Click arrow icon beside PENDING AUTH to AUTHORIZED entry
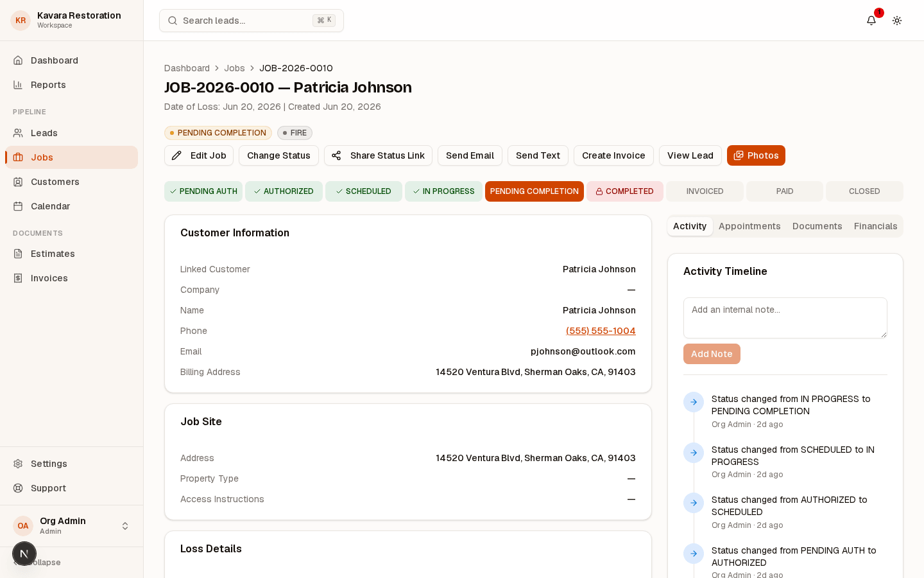 pyautogui.click(x=694, y=554)
